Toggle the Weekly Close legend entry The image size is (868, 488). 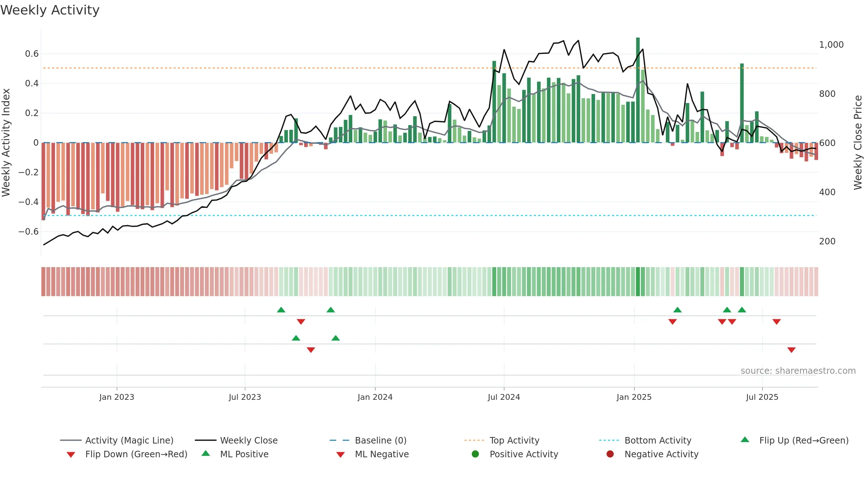coord(236,440)
